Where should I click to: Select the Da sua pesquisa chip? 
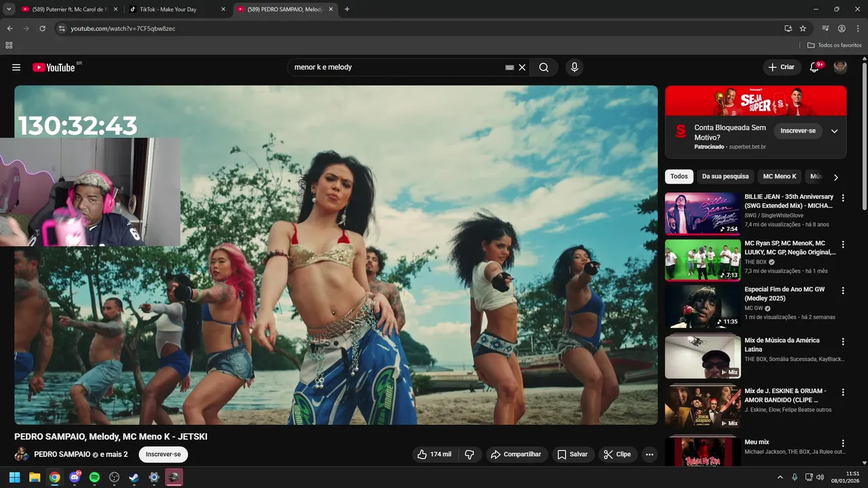tap(725, 176)
